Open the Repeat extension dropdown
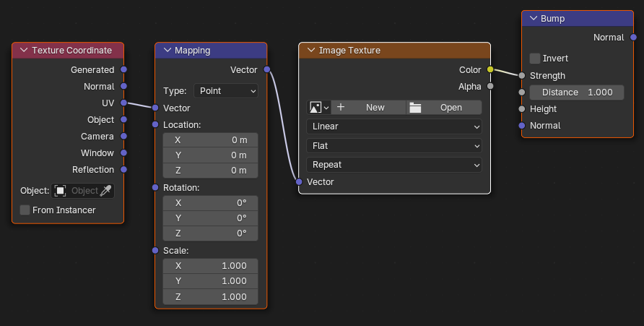The height and width of the screenshot is (326, 644). click(394, 165)
